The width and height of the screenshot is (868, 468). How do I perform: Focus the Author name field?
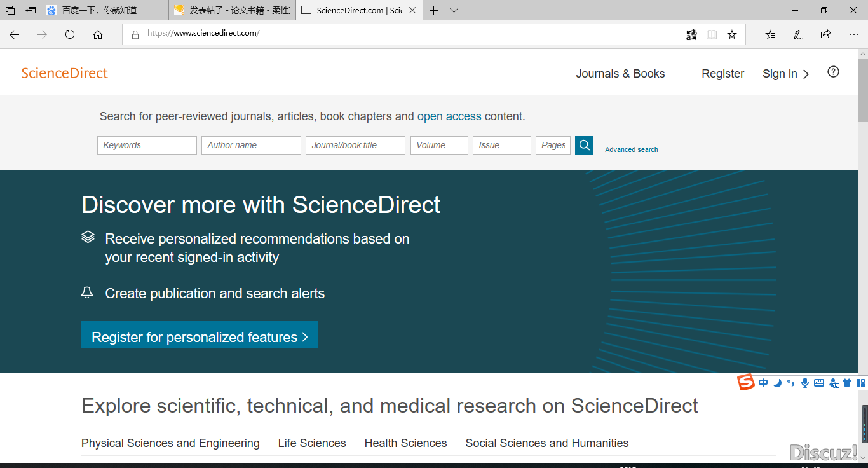pyautogui.click(x=251, y=145)
